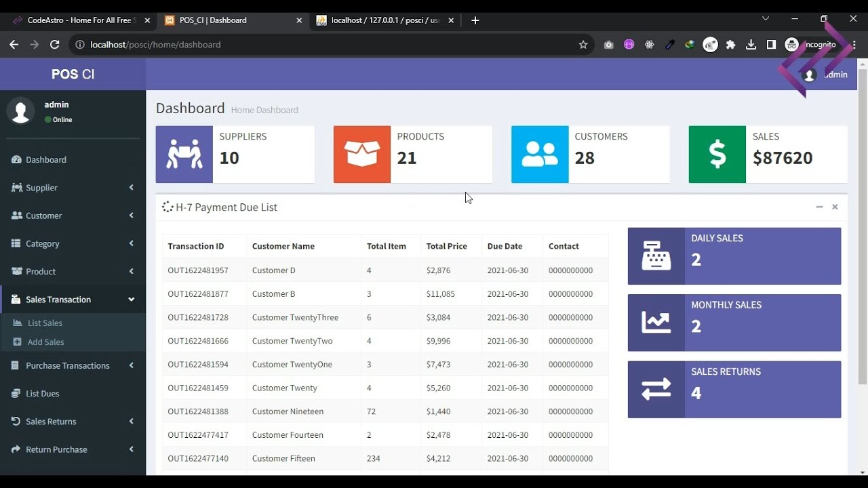Click the Customer people icon in sidebar
Viewport: 868px width, 488px height.
coord(17,216)
